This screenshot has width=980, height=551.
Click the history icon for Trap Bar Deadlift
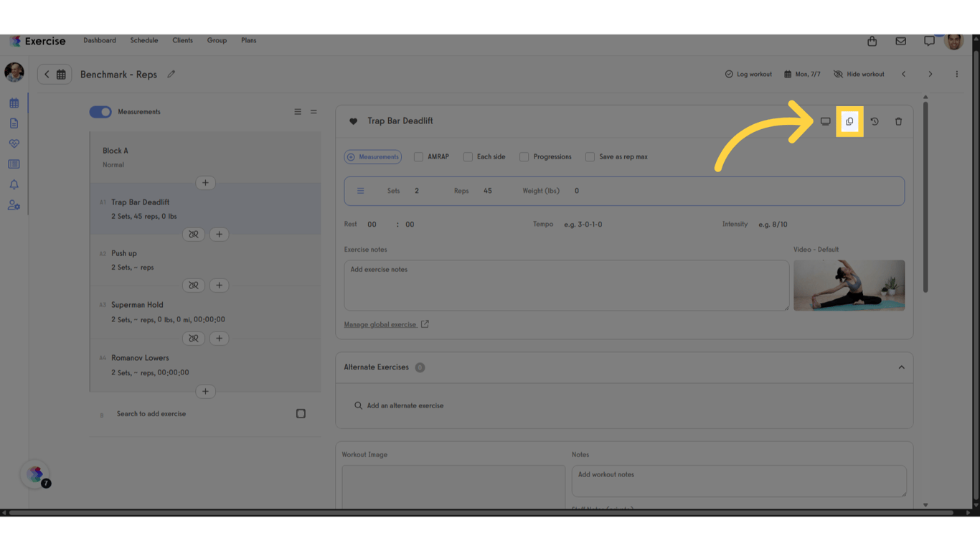pos(875,121)
